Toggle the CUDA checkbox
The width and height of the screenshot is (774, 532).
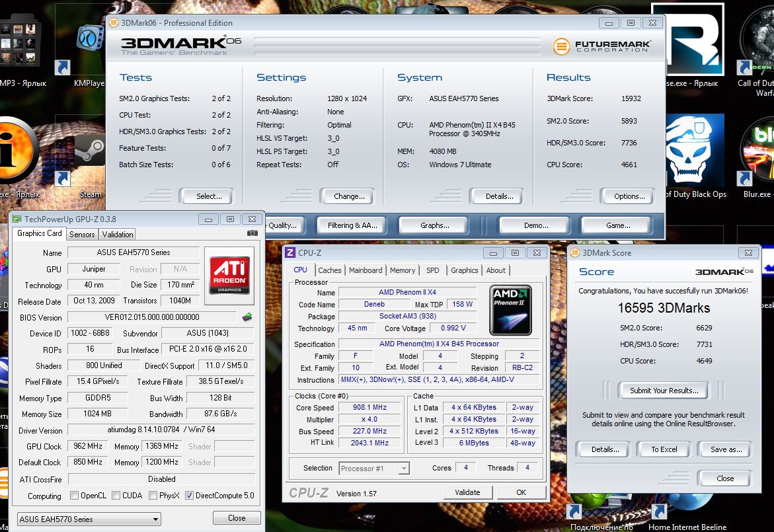coord(116,495)
